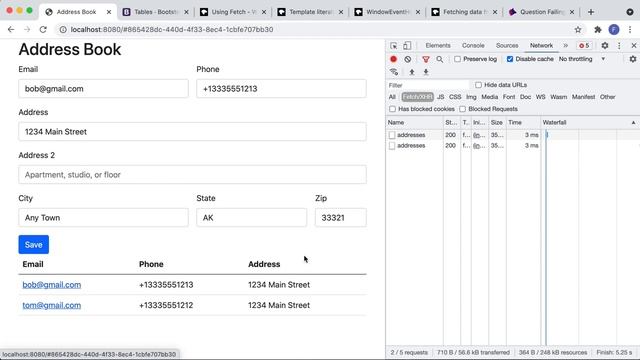The width and height of the screenshot is (640, 360).
Task: Uncheck the Disable cache checkbox
Action: 510,59
